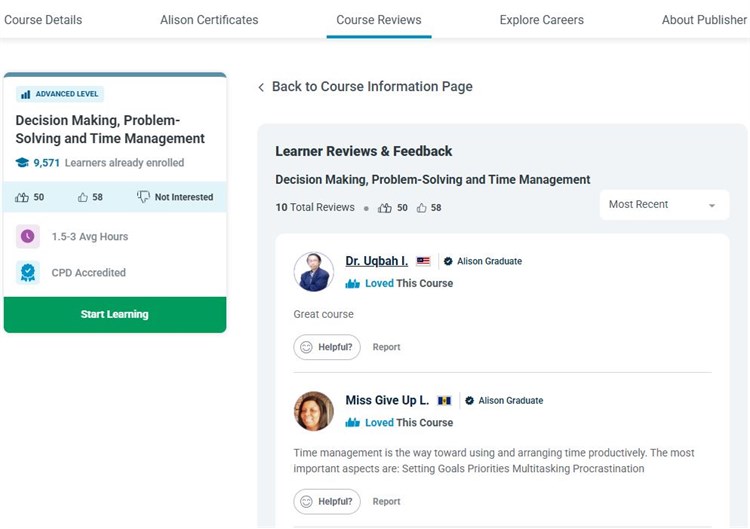The image size is (750, 529).
Task: Click the CPD Accredited badge icon
Action: pyautogui.click(x=28, y=272)
